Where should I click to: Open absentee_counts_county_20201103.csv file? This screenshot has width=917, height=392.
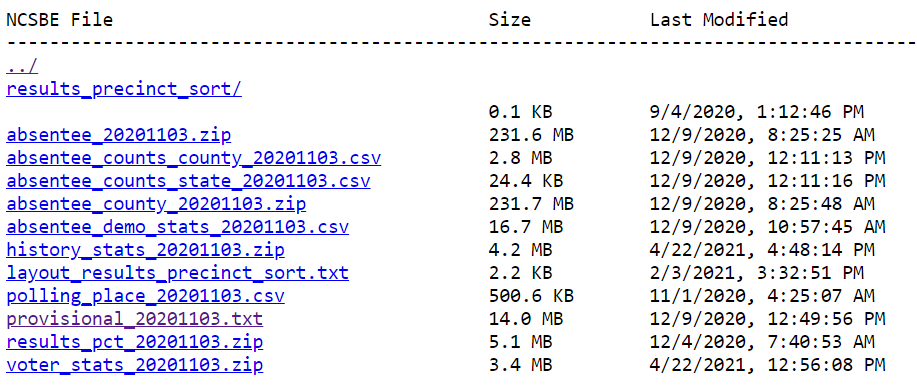pos(194,158)
